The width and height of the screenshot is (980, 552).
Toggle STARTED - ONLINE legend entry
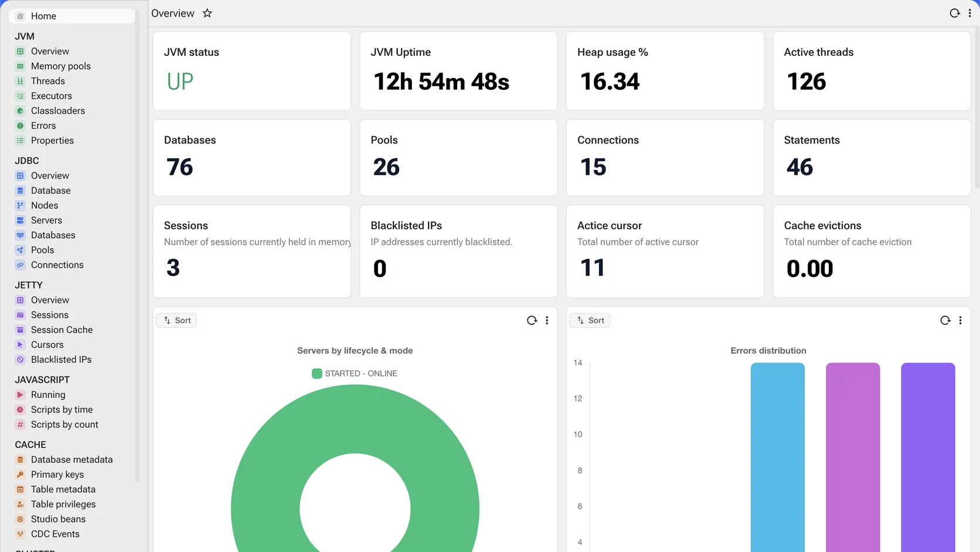tap(355, 374)
